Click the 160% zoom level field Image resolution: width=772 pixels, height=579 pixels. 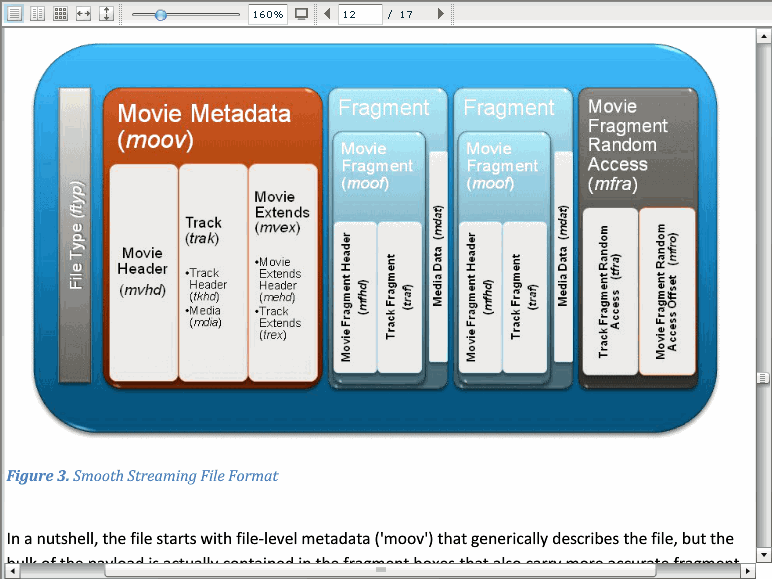pyautogui.click(x=267, y=14)
